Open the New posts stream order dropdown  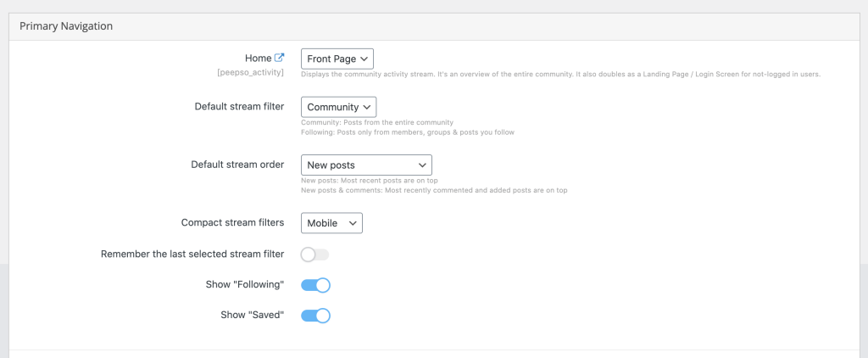point(366,165)
